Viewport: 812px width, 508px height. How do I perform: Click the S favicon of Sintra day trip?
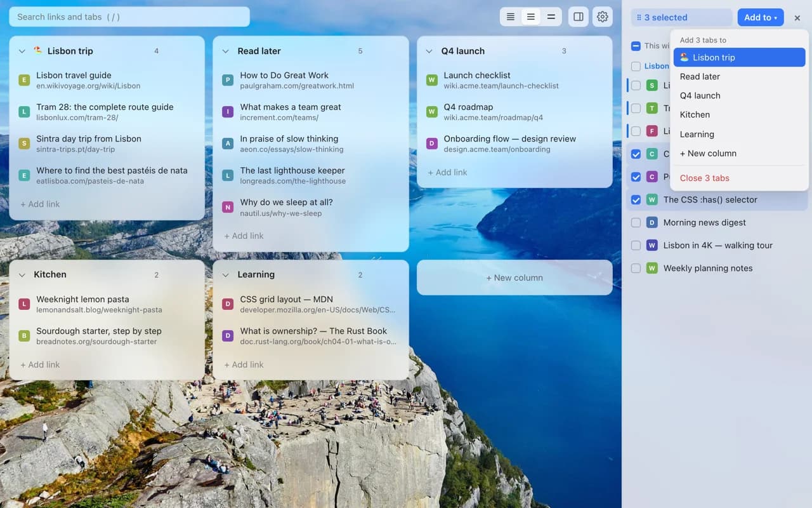[x=24, y=144]
